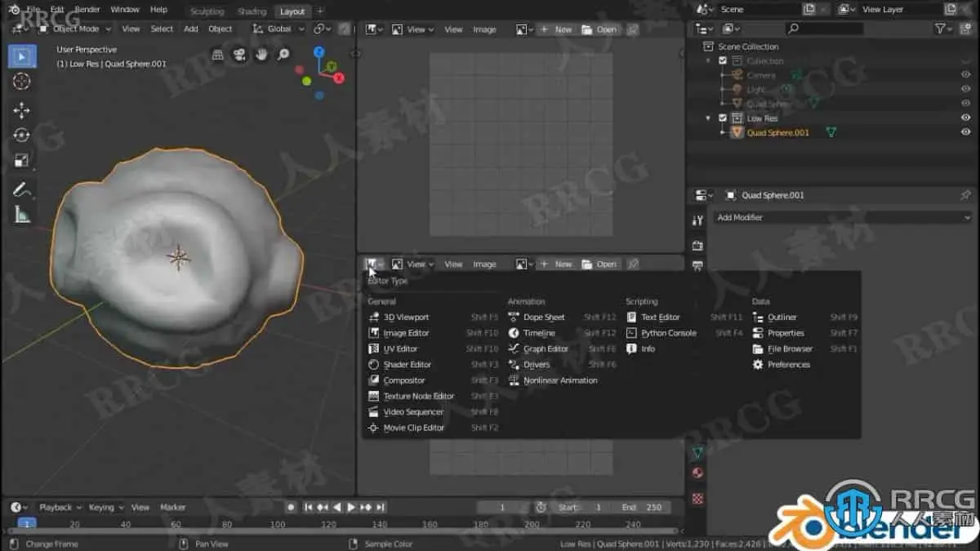Viewport: 980px width, 551px height.
Task: Select Properties editor type
Action: pos(786,333)
